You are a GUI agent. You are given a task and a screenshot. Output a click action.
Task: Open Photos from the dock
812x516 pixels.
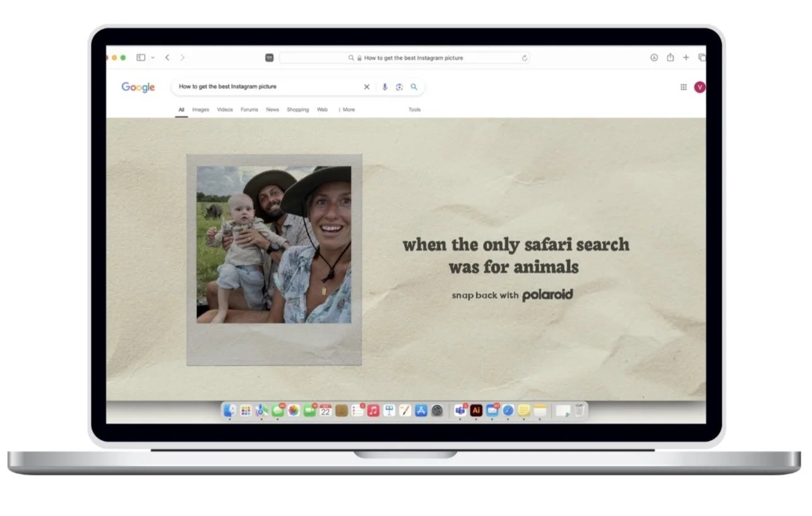pos(294,411)
